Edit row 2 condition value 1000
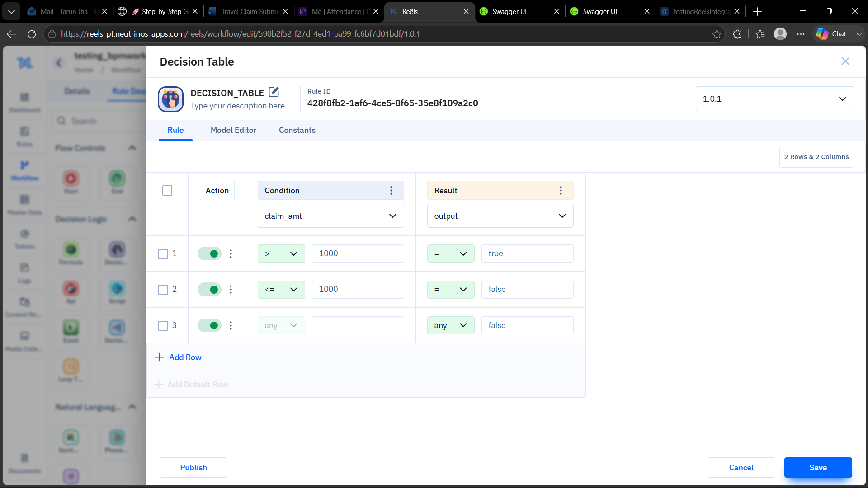 (x=358, y=289)
